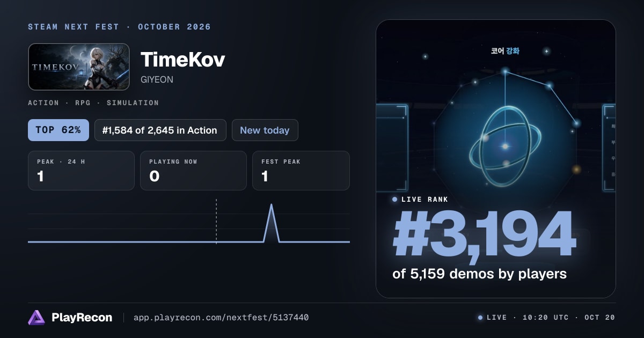Click the GIYEON developer name
The image size is (644, 338).
point(157,79)
